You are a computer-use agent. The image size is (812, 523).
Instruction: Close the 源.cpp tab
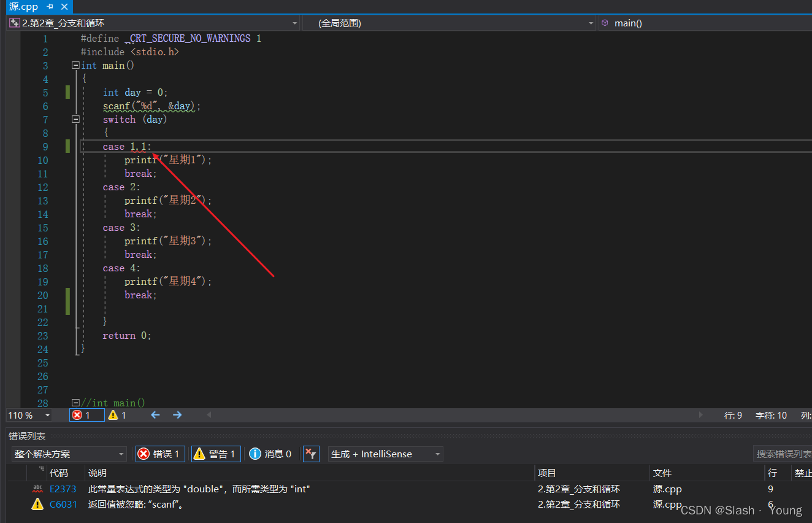(63, 7)
